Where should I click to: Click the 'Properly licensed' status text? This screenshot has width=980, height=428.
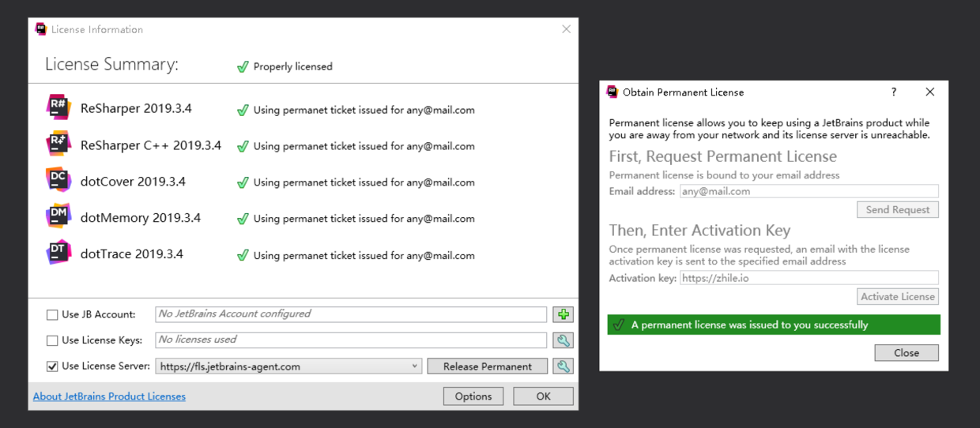[x=293, y=66]
